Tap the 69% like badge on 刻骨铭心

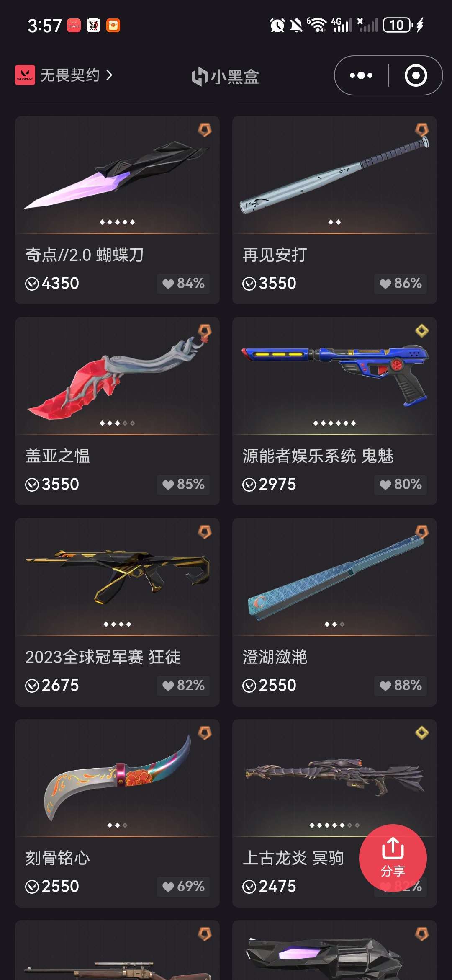pyautogui.click(x=183, y=887)
